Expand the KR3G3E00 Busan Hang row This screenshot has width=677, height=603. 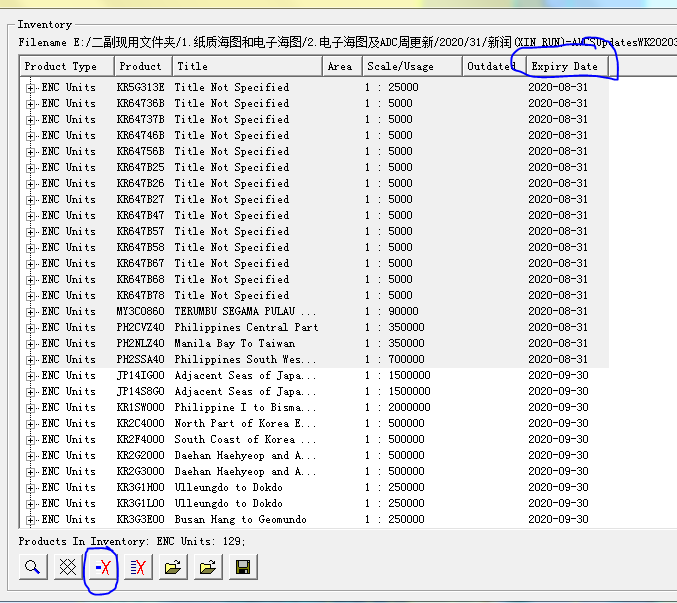(30, 520)
